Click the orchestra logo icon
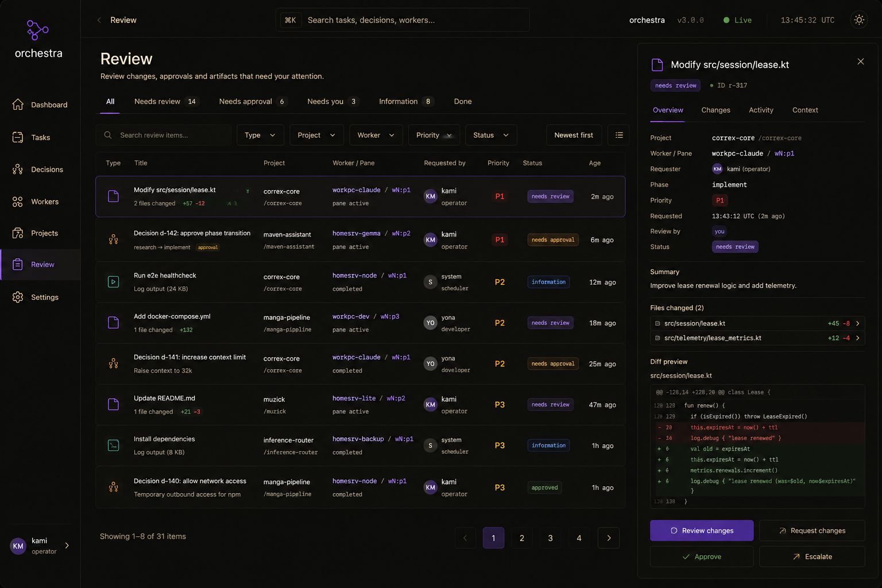Viewport: 882px width, 588px height. (x=38, y=30)
